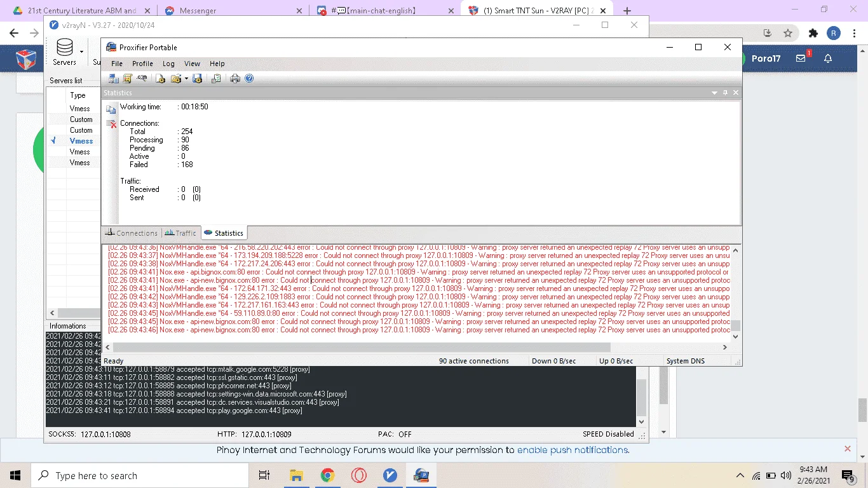Click the Opera icon on the taskbar
The height and width of the screenshot is (488, 868).
click(x=359, y=475)
